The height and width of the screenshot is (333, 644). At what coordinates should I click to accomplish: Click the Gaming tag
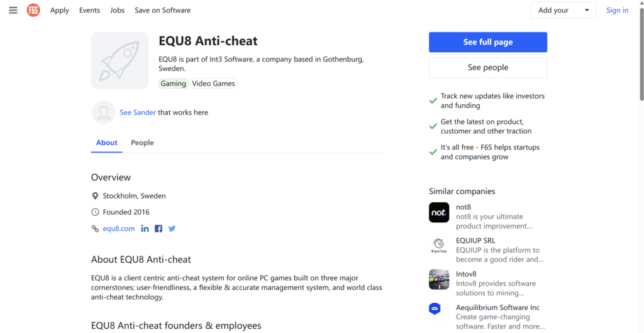(x=173, y=84)
